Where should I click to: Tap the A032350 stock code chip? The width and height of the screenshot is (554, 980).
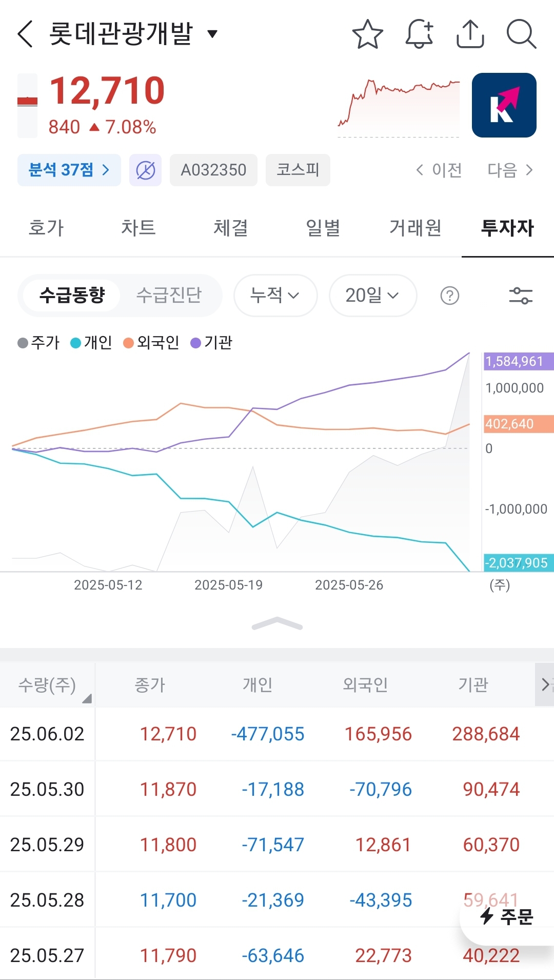[x=213, y=170]
